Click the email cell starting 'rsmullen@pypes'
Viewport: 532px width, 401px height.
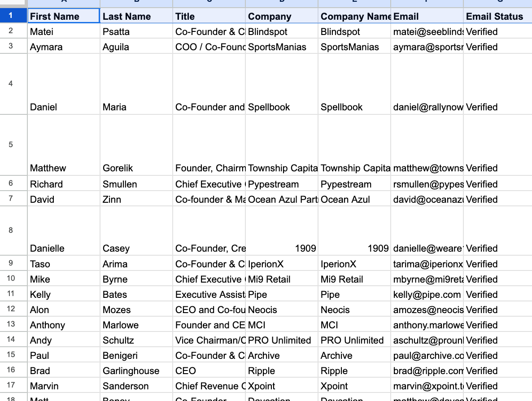pos(427,183)
